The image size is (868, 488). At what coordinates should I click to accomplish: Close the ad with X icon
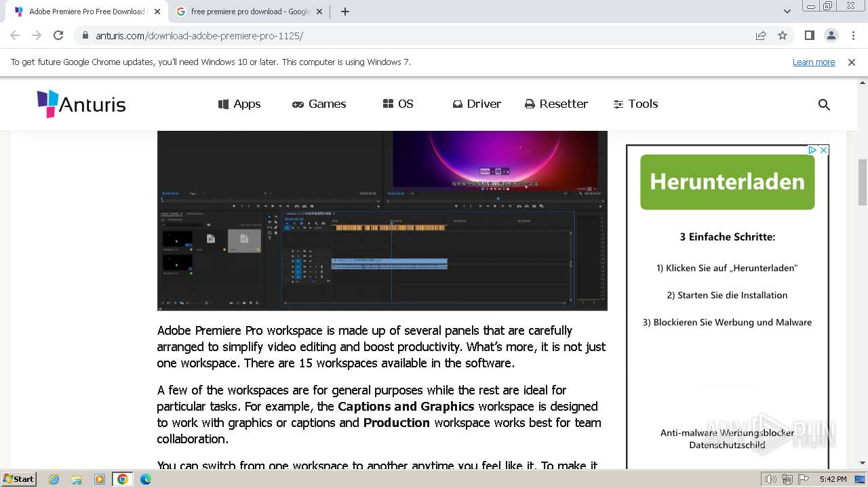tap(823, 150)
